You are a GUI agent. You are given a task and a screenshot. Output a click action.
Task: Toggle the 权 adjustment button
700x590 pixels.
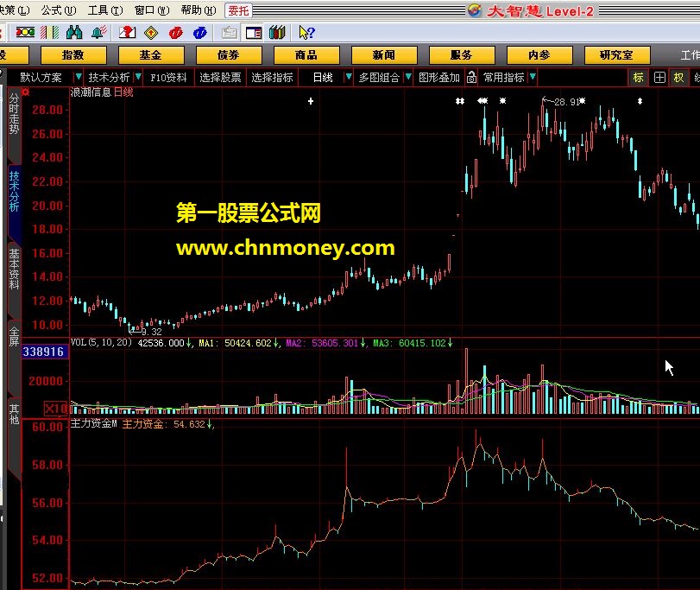(x=678, y=77)
